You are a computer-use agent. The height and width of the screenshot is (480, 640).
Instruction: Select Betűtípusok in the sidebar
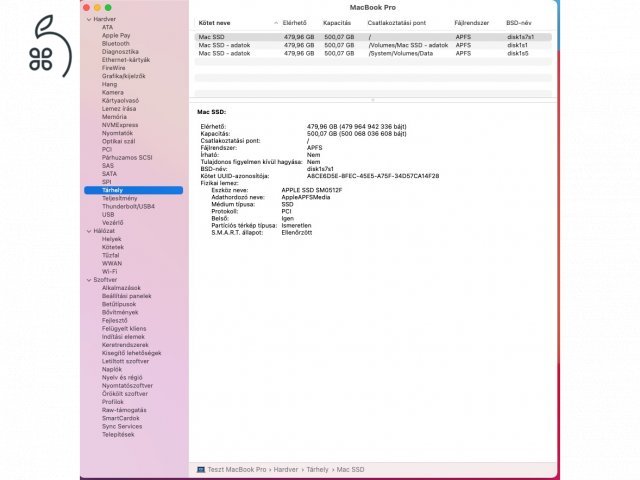pos(119,304)
